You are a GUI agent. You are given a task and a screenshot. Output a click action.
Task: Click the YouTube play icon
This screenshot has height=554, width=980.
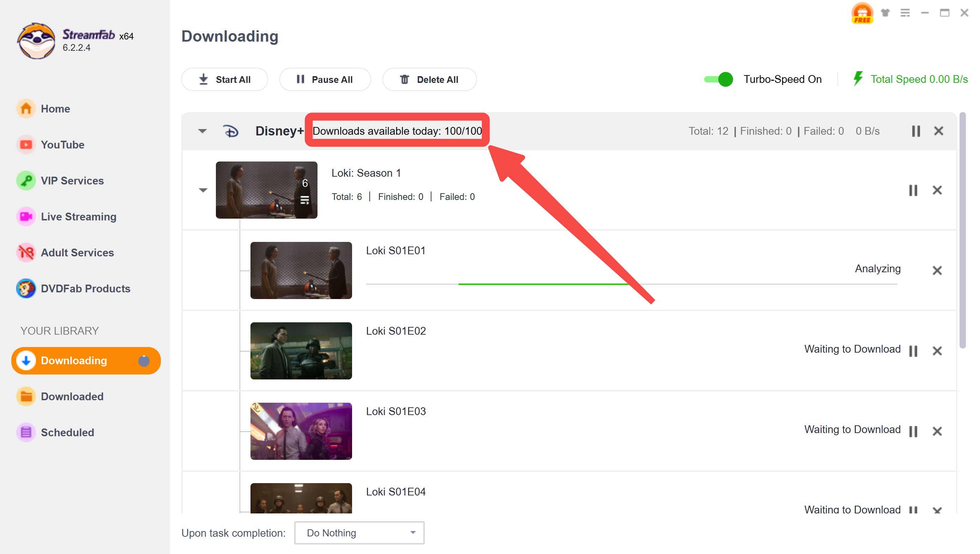(x=26, y=145)
